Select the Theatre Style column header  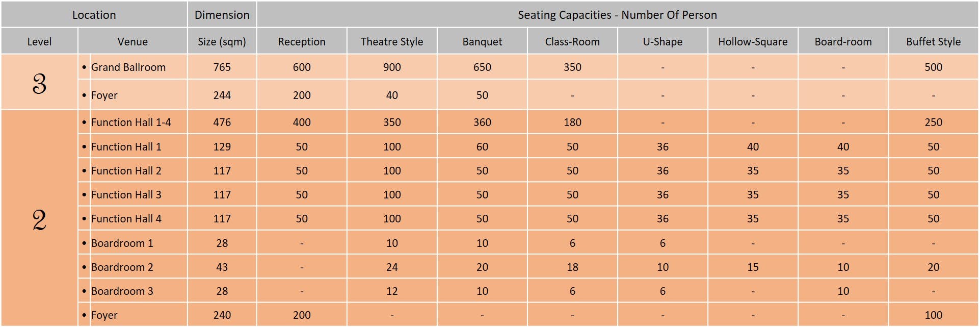[392, 41]
